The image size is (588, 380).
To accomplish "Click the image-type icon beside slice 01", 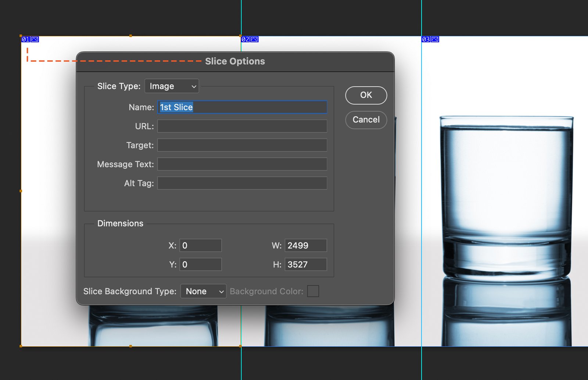I will pos(35,39).
